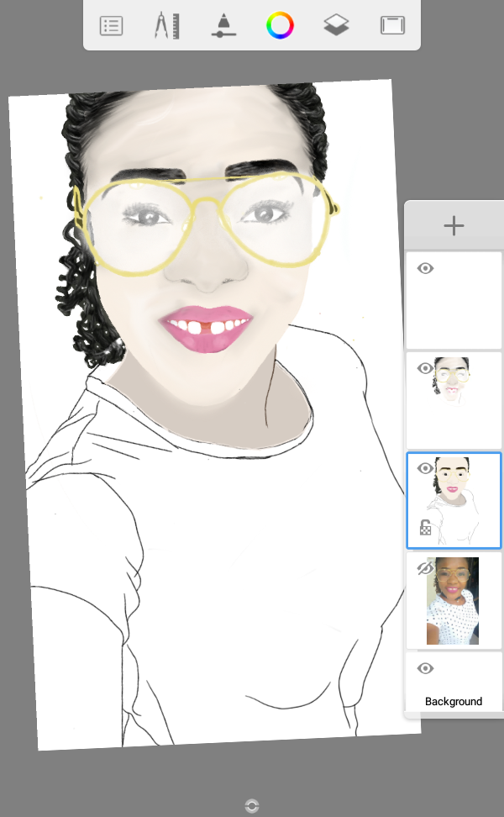
Task: Tap the circular puck icon below the canvas
Action: click(x=252, y=805)
